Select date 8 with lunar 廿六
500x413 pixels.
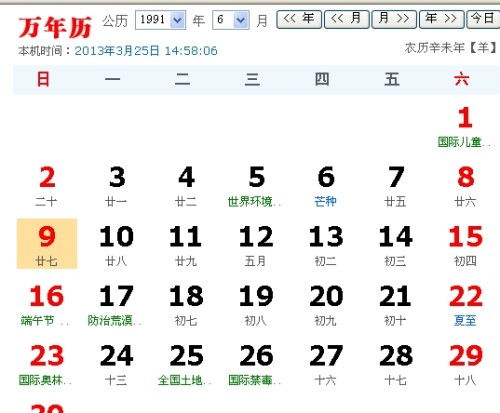point(465,186)
